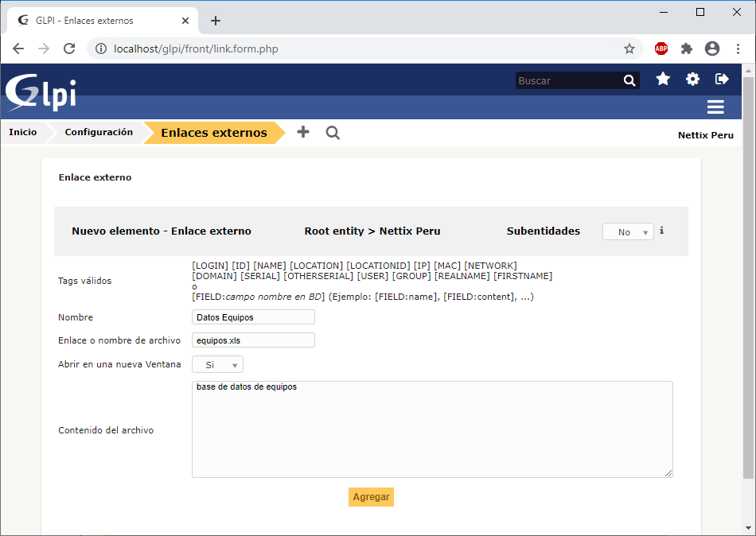Click the Nettix Peru entity link

pos(705,135)
